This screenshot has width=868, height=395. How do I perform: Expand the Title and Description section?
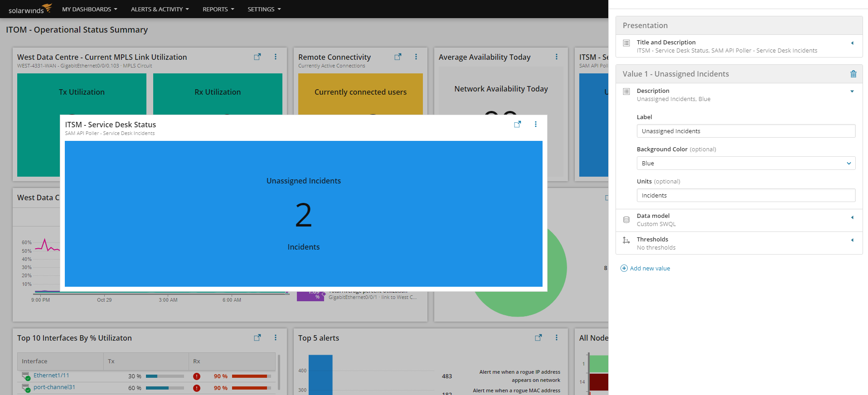(852, 43)
